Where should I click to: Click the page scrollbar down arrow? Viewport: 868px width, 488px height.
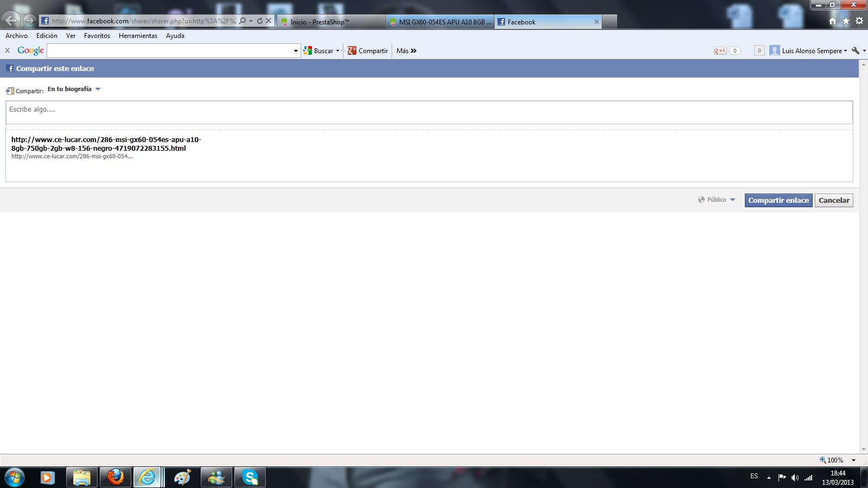tap(864, 450)
